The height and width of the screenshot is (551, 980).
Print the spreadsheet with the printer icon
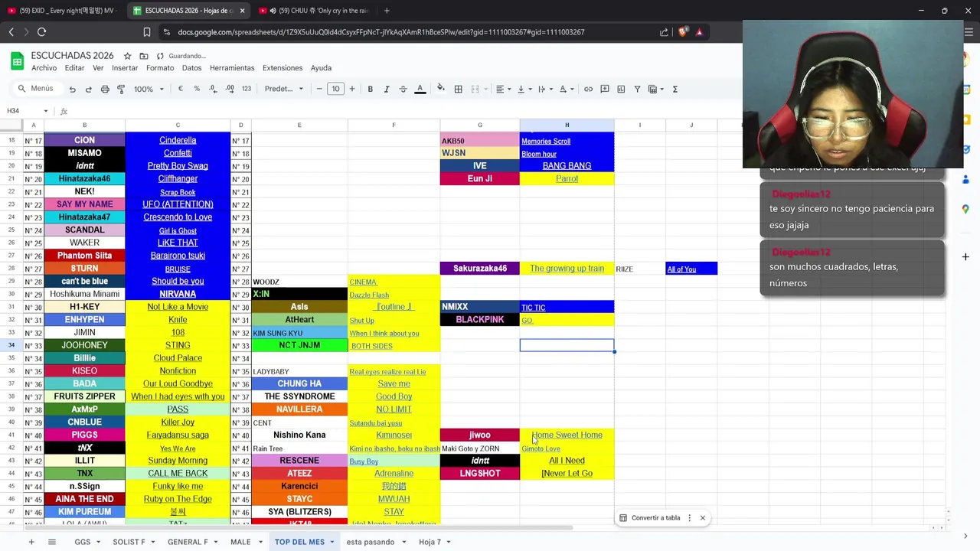tap(105, 89)
